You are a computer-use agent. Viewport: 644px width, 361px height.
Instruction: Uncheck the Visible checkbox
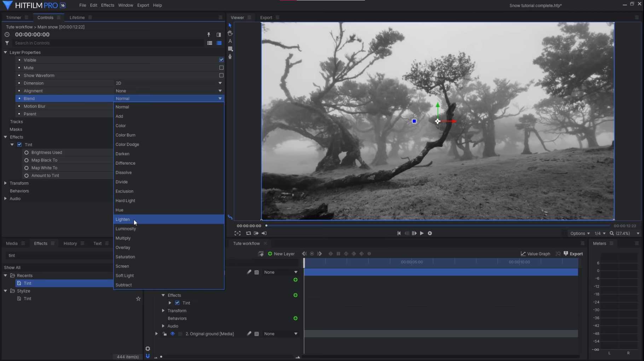click(221, 60)
